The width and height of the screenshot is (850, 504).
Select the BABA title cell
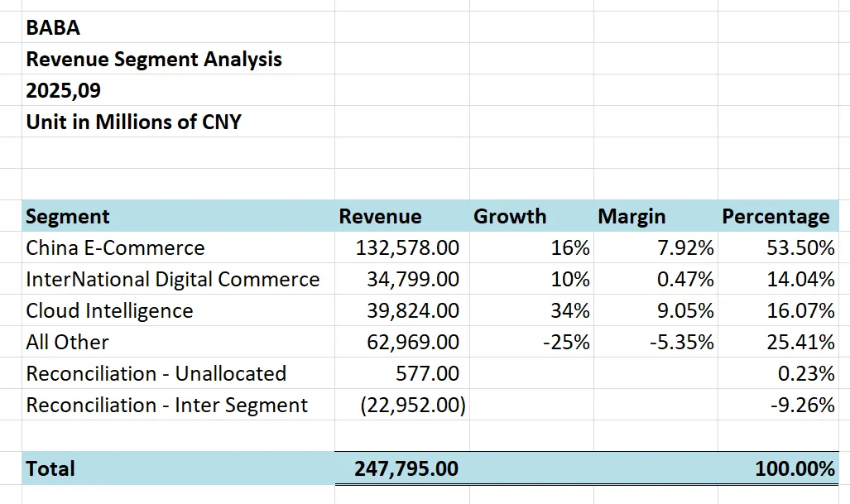54,28
